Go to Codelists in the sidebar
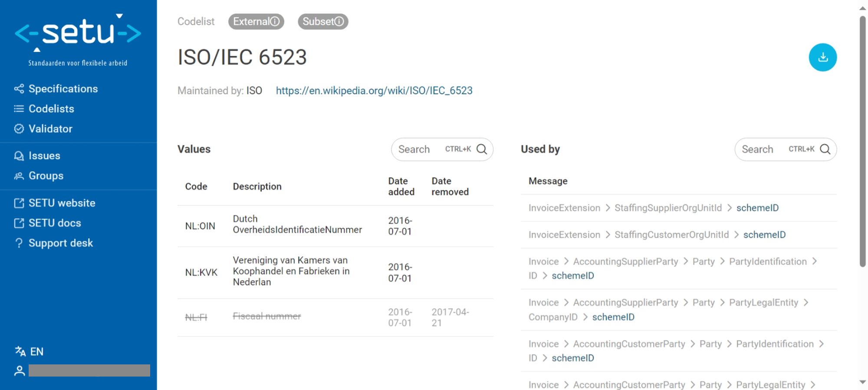The height and width of the screenshot is (390, 868). tap(51, 109)
